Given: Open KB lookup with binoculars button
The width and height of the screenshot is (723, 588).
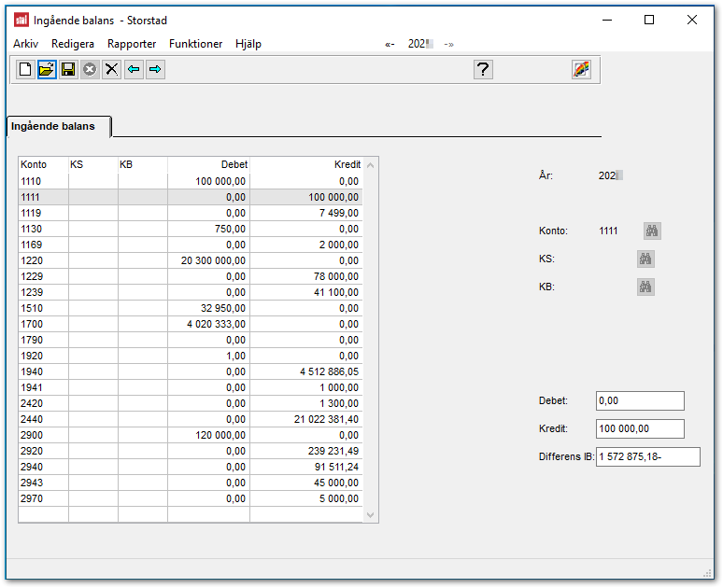Looking at the screenshot, I should [645, 287].
